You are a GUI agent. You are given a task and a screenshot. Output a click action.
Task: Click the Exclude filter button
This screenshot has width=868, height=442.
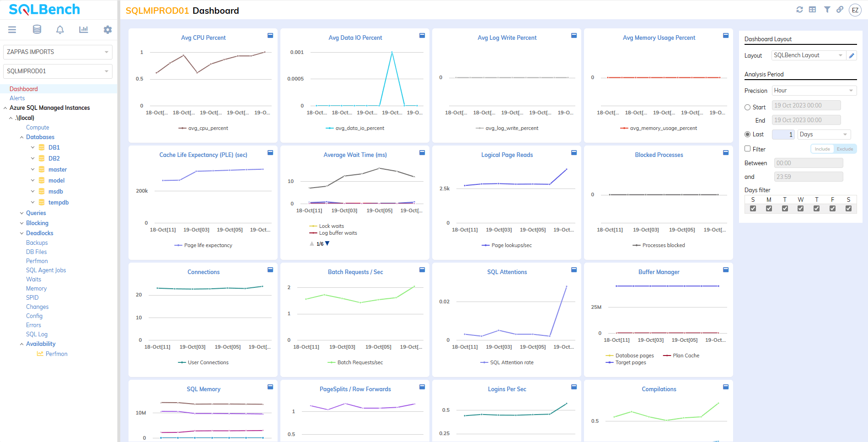pyautogui.click(x=845, y=149)
